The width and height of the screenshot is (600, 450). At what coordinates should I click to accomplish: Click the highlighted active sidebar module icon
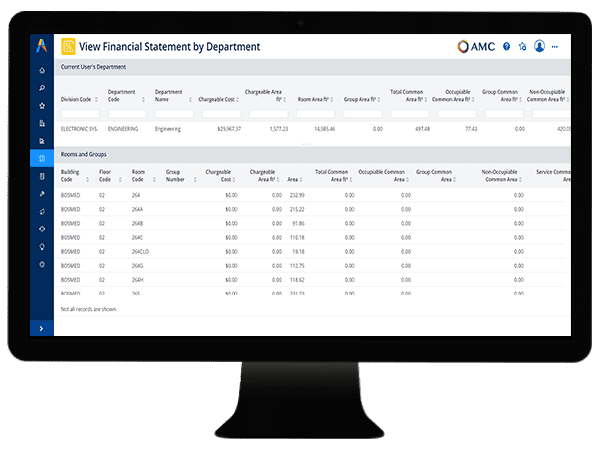pyautogui.click(x=41, y=158)
